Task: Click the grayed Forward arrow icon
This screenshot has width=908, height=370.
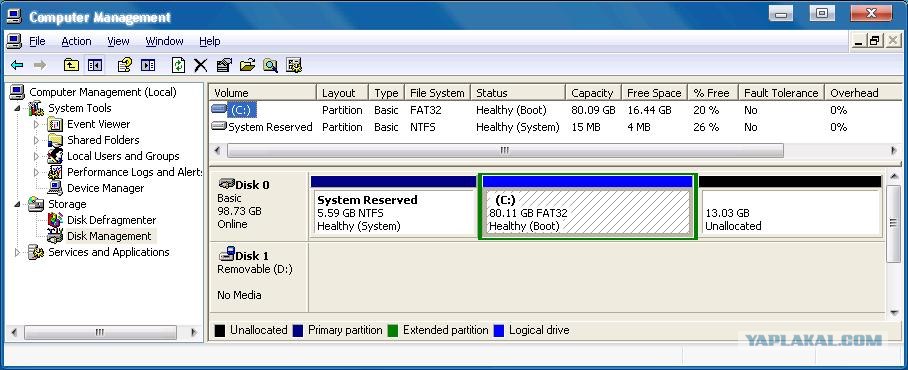Action: pos(40,65)
